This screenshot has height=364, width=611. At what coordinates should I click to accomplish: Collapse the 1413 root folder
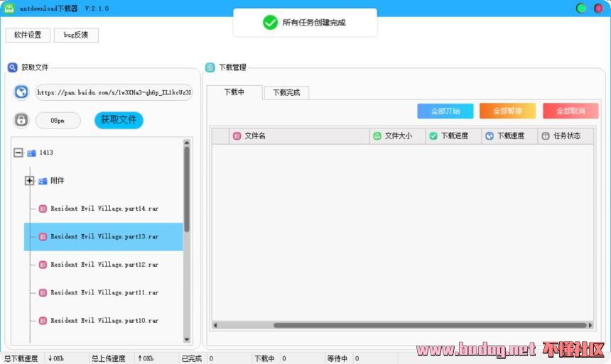pos(18,153)
